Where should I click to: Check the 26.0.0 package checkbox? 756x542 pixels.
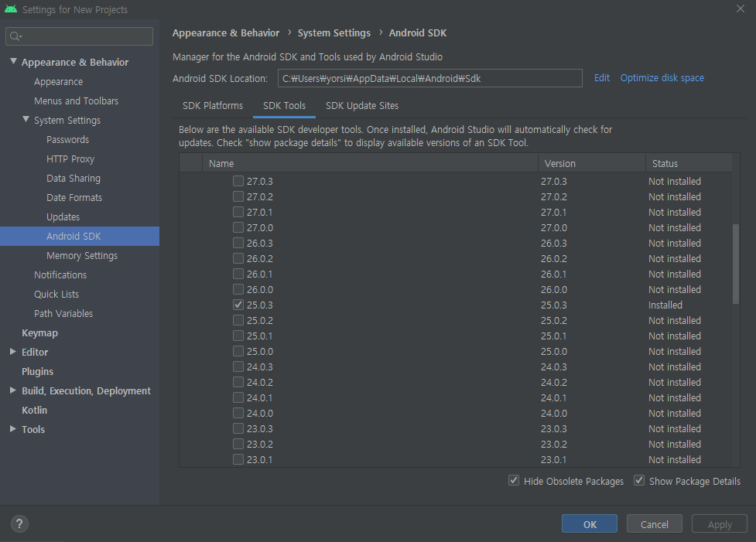click(238, 289)
